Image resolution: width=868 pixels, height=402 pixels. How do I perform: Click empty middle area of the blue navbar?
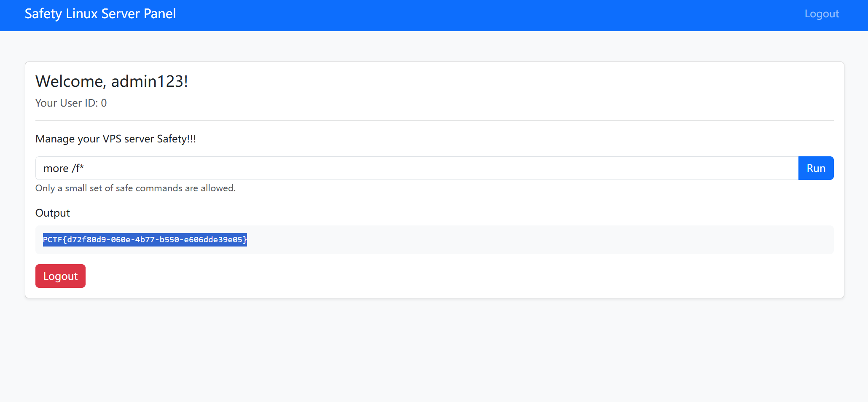464,15
